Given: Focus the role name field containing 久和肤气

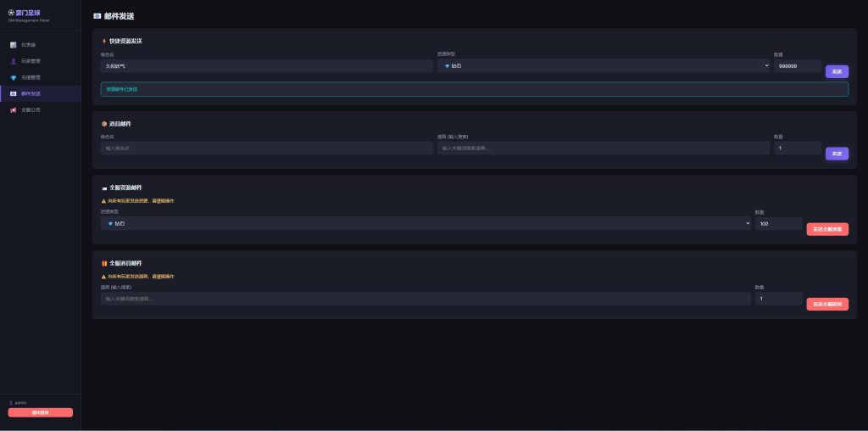Looking at the screenshot, I should tap(266, 65).
